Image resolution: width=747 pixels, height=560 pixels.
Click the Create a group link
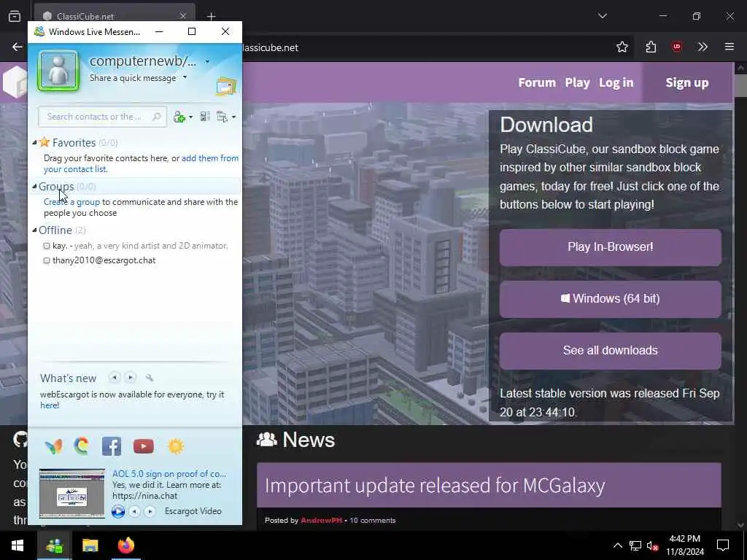click(x=71, y=202)
